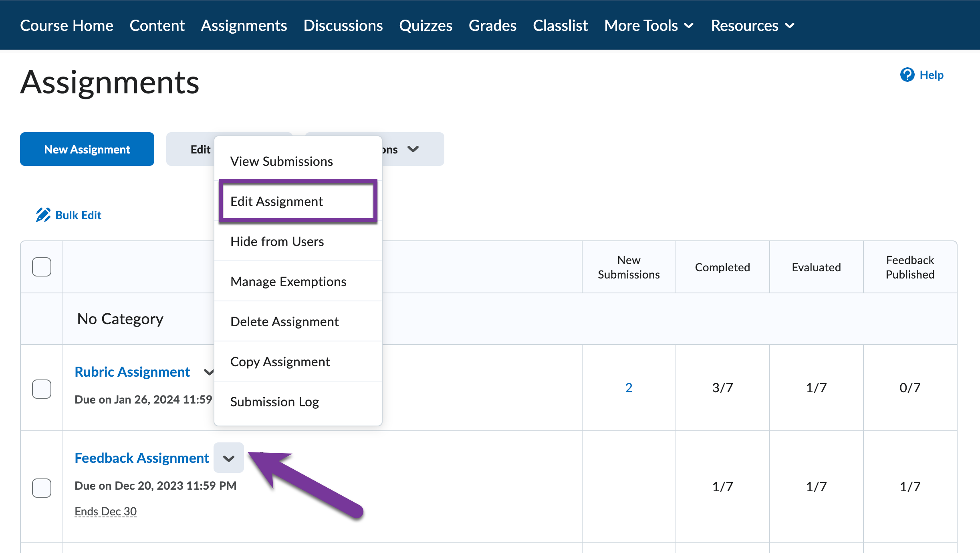Navigate to the Quizzes tab

(x=425, y=25)
